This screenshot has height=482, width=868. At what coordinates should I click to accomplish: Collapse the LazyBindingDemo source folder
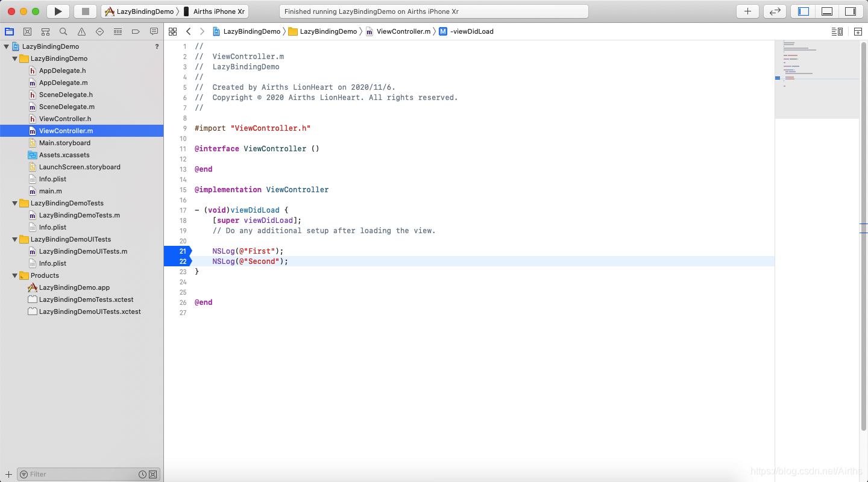click(14, 58)
